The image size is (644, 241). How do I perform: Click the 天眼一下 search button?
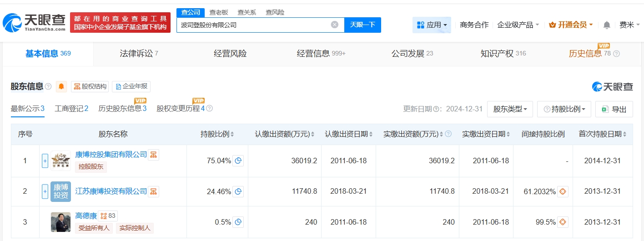pyautogui.click(x=362, y=25)
